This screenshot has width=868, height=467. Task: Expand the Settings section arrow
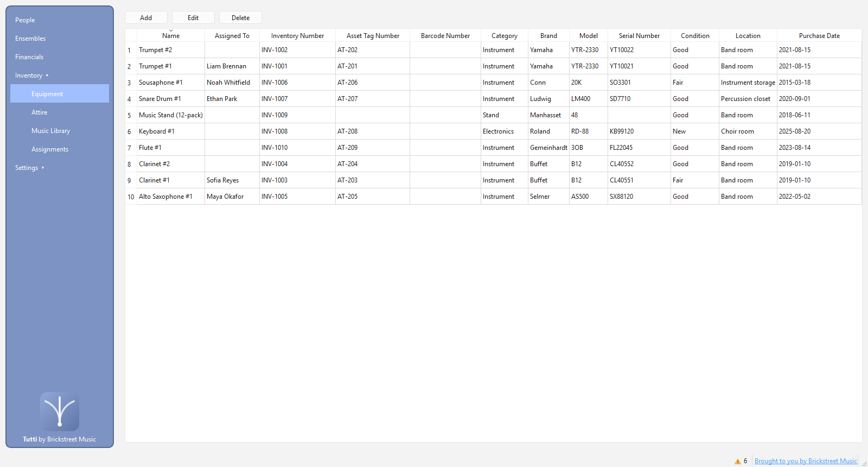pos(43,168)
